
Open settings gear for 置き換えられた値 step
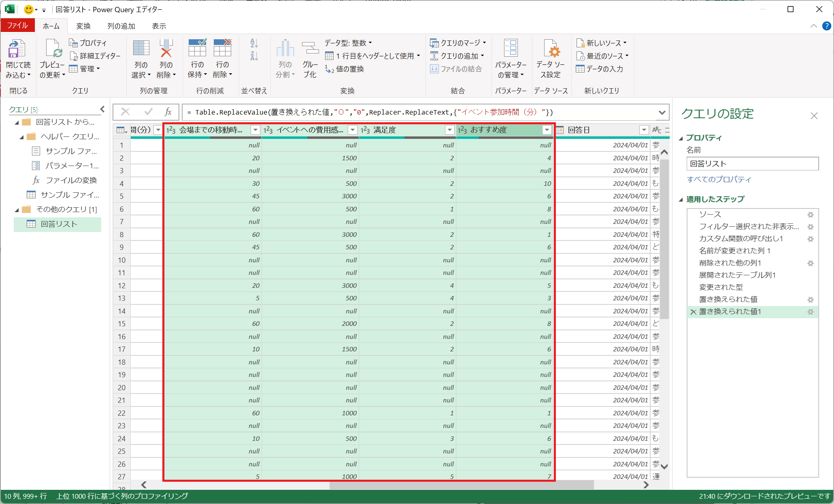pyautogui.click(x=811, y=300)
